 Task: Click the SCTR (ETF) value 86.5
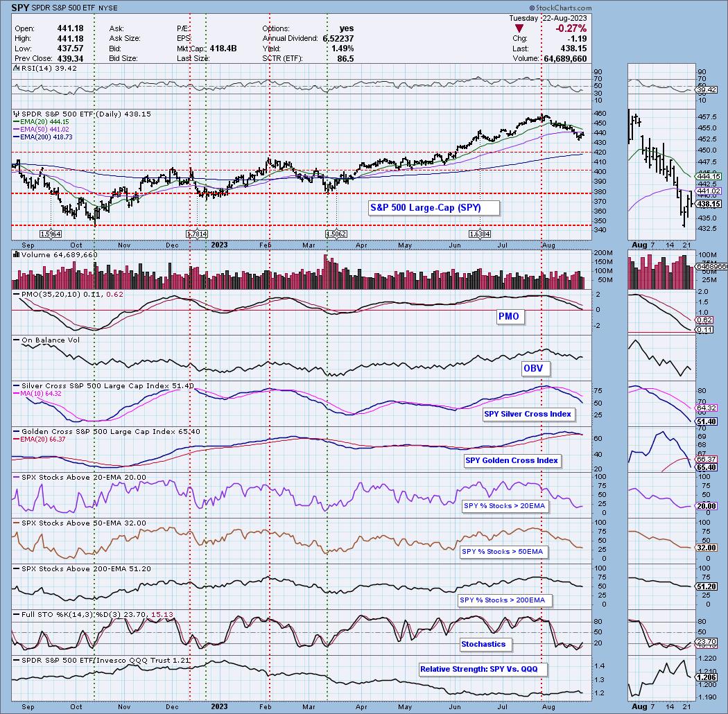(x=345, y=58)
